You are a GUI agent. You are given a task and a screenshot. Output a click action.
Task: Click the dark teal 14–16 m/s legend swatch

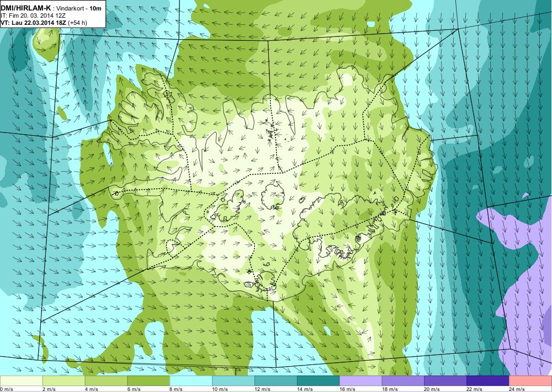319,381
